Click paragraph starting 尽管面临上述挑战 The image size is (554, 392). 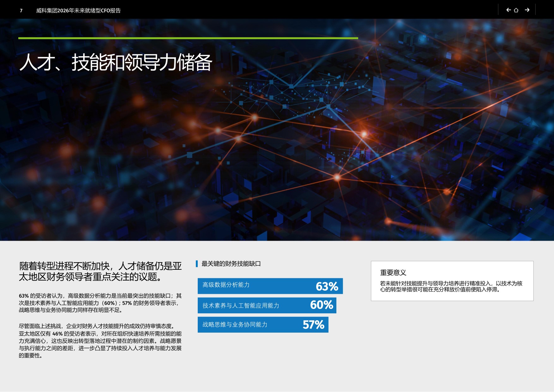coord(100,341)
